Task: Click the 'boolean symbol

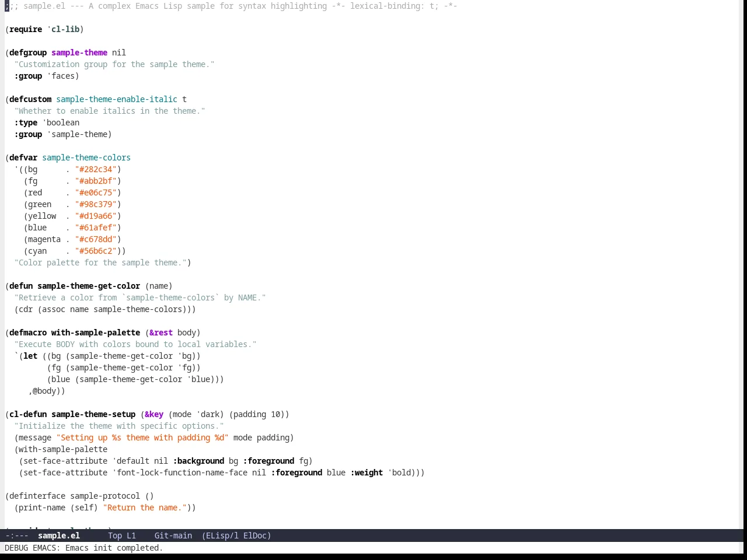Action: click(61, 123)
